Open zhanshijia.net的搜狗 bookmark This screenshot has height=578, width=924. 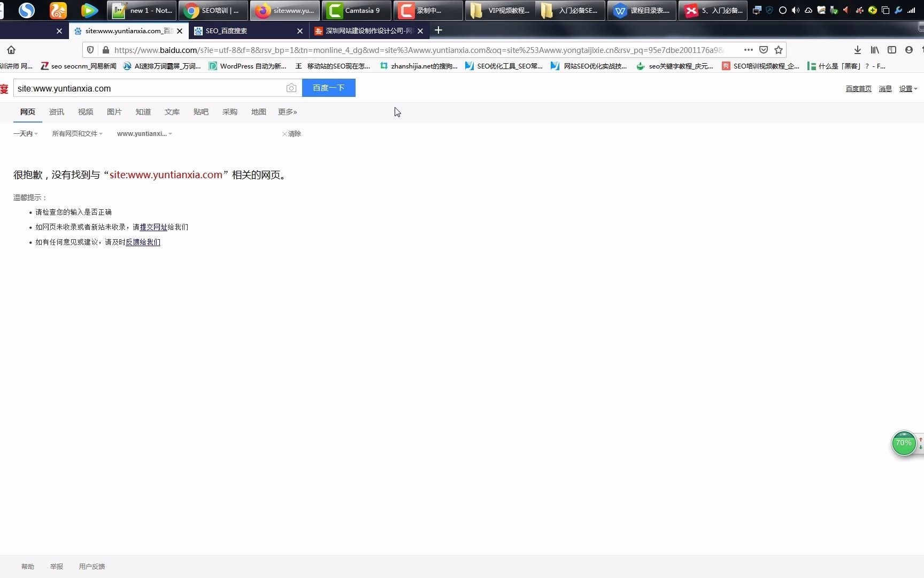(419, 66)
